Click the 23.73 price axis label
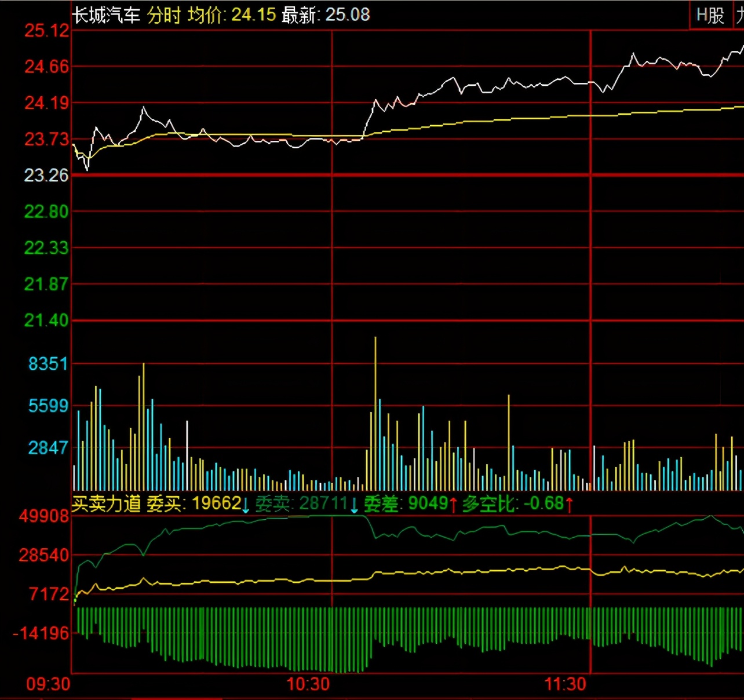This screenshot has height=700, width=744. click(x=46, y=139)
